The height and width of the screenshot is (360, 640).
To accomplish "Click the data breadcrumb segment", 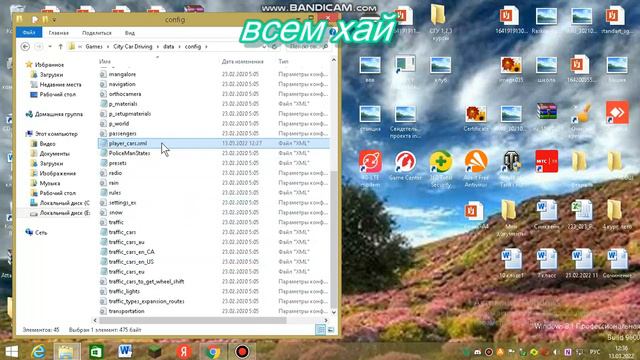I will (169, 47).
